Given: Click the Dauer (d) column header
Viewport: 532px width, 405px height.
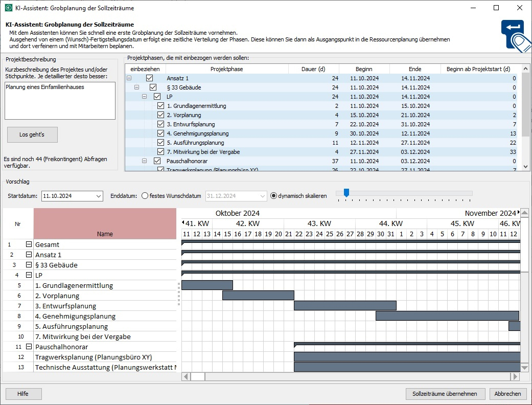Looking at the screenshot, I should (313, 69).
